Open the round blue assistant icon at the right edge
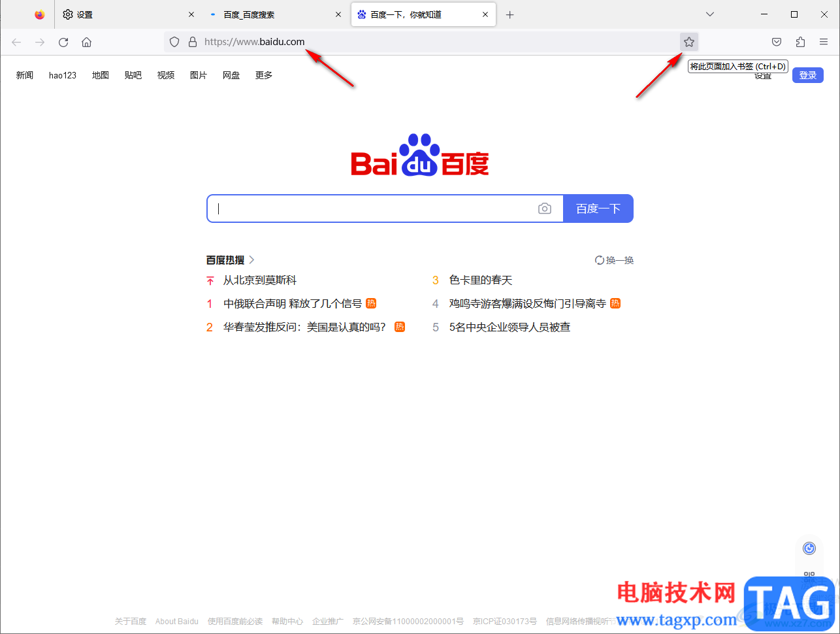The image size is (840, 634). click(x=809, y=548)
